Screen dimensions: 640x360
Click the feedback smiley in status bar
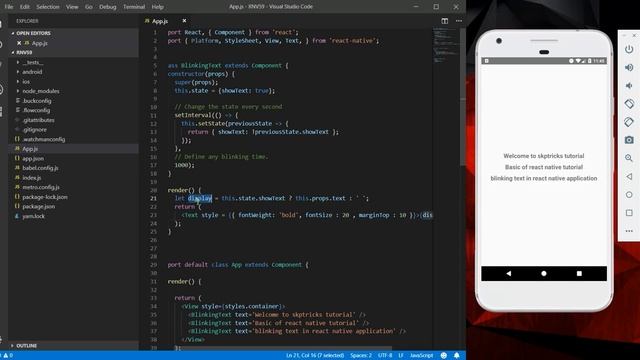point(444,356)
